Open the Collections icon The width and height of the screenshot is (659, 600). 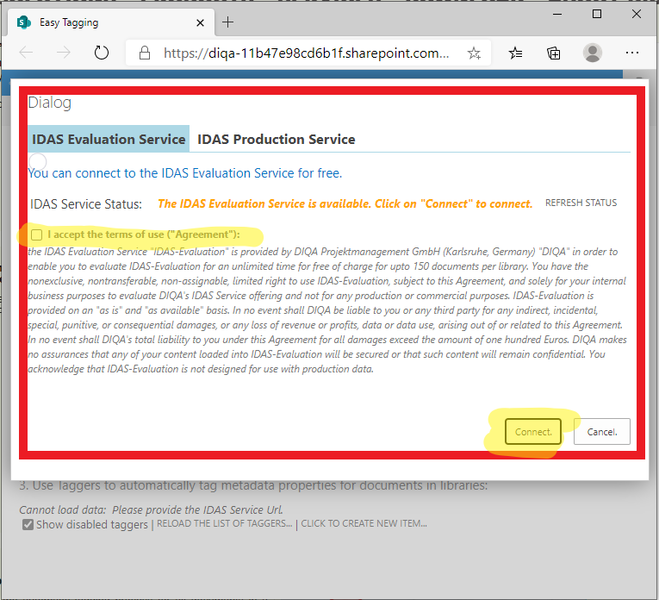coord(553,53)
